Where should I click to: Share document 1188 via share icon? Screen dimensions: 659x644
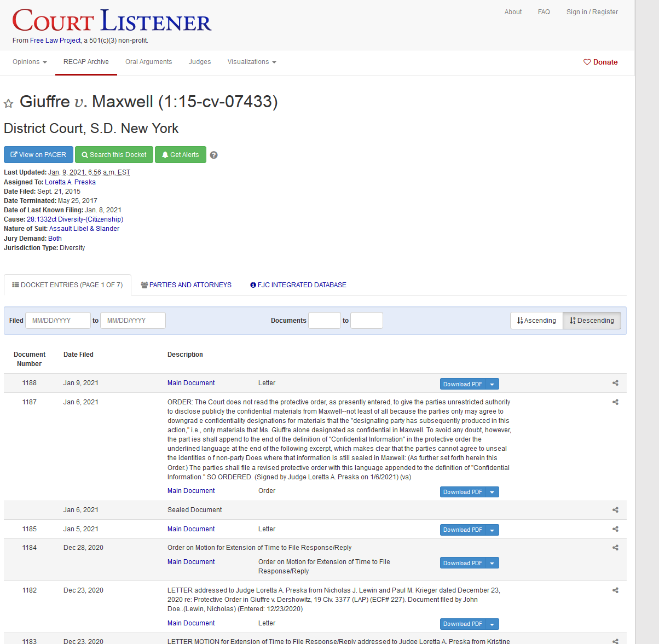(x=615, y=383)
